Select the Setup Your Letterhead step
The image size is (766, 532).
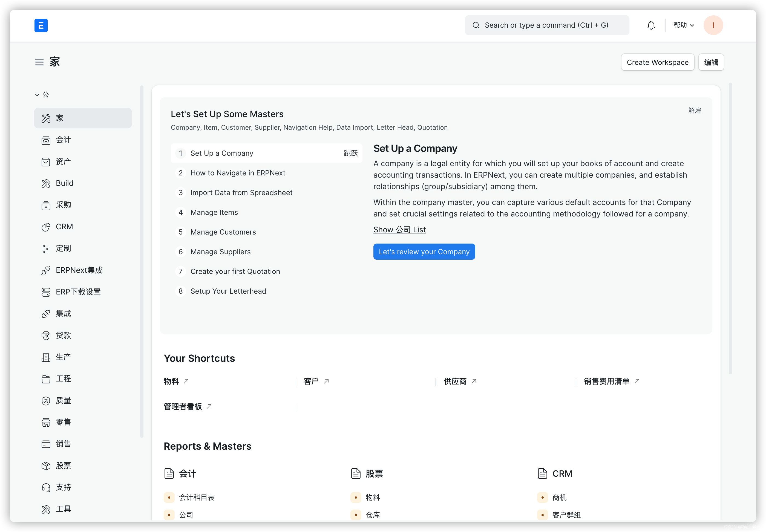coord(228,291)
